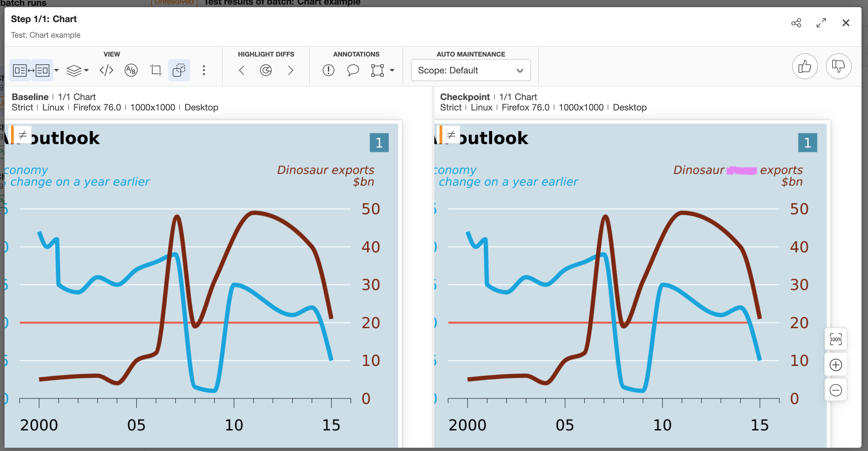Open the Scope: Default dropdown
This screenshot has width=868, height=451.
click(470, 70)
